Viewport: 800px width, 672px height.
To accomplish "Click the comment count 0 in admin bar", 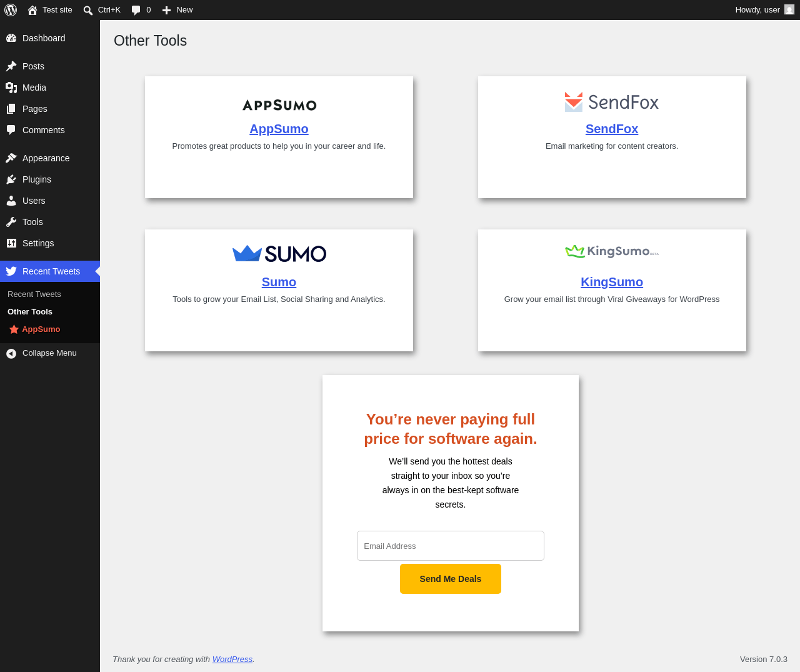I will [x=149, y=10].
